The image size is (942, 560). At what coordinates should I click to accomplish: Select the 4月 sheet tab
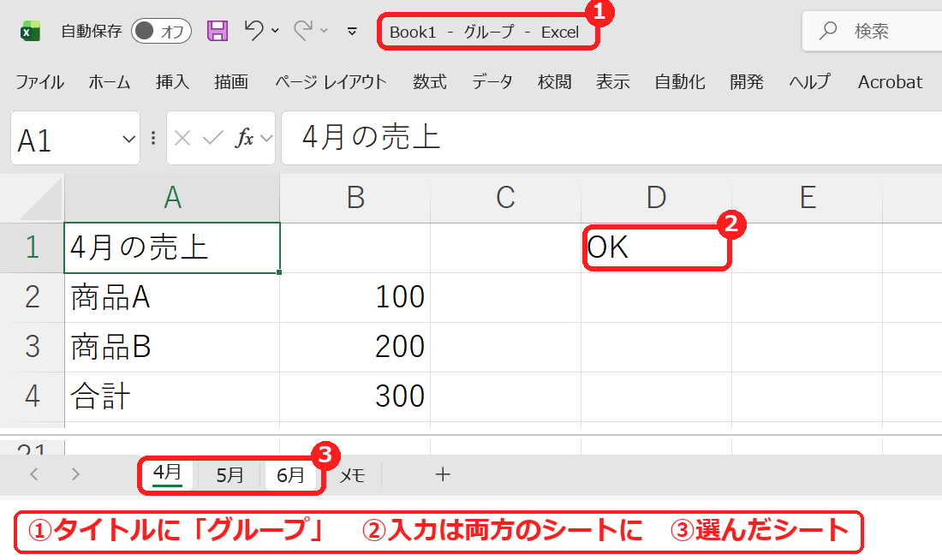167,474
